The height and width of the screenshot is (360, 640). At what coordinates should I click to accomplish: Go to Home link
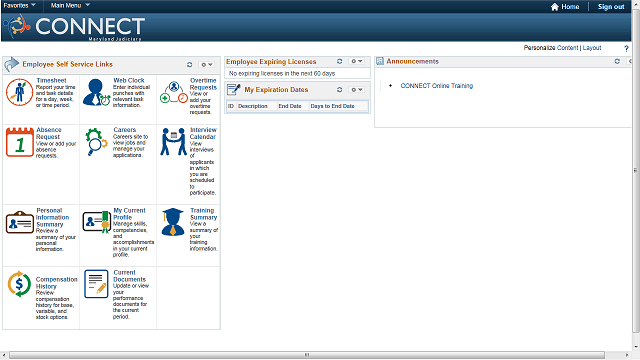click(570, 7)
